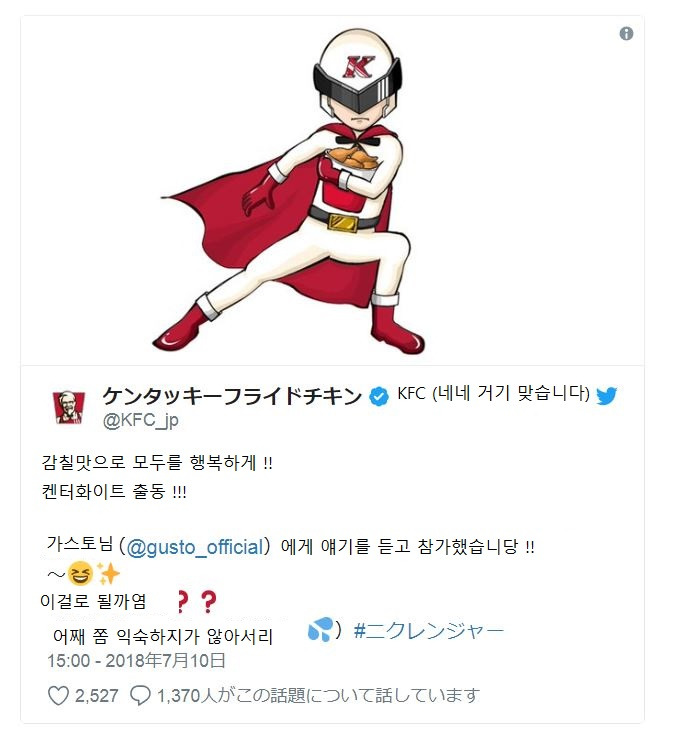Like the tweet with heart icon
Image resolution: width=698 pixels, height=743 pixels.
pos(58,696)
